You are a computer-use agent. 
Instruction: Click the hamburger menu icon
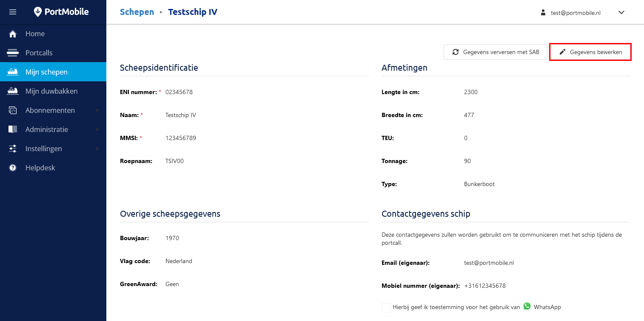click(13, 12)
